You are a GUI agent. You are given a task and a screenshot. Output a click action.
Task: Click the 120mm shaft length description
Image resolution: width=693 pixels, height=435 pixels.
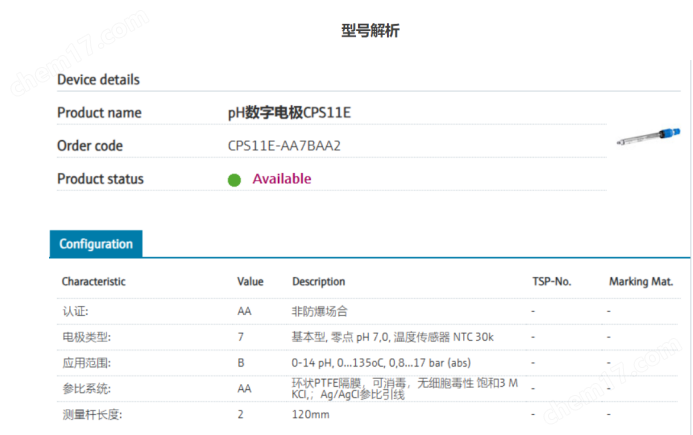tap(310, 414)
